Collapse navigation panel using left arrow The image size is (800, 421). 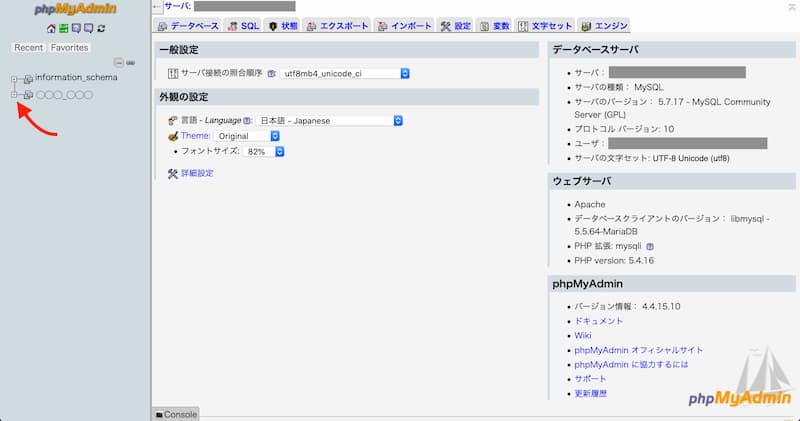click(x=157, y=7)
